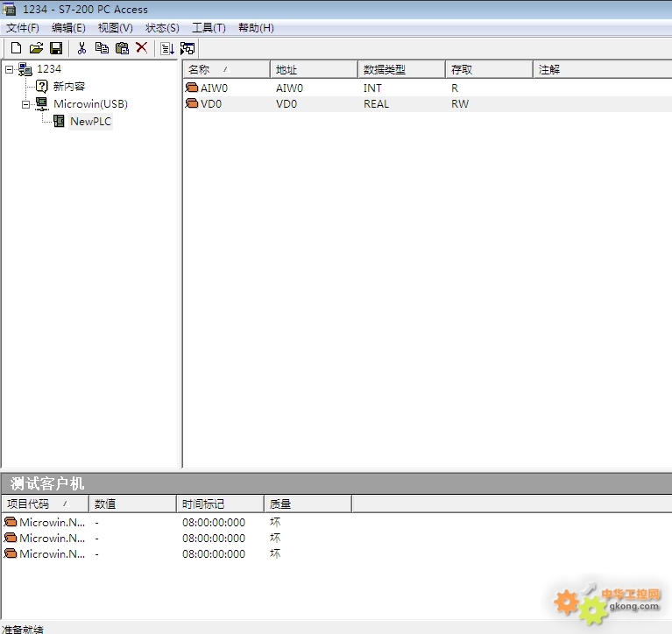Click the 准备就绪 status bar text

(22, 629)
